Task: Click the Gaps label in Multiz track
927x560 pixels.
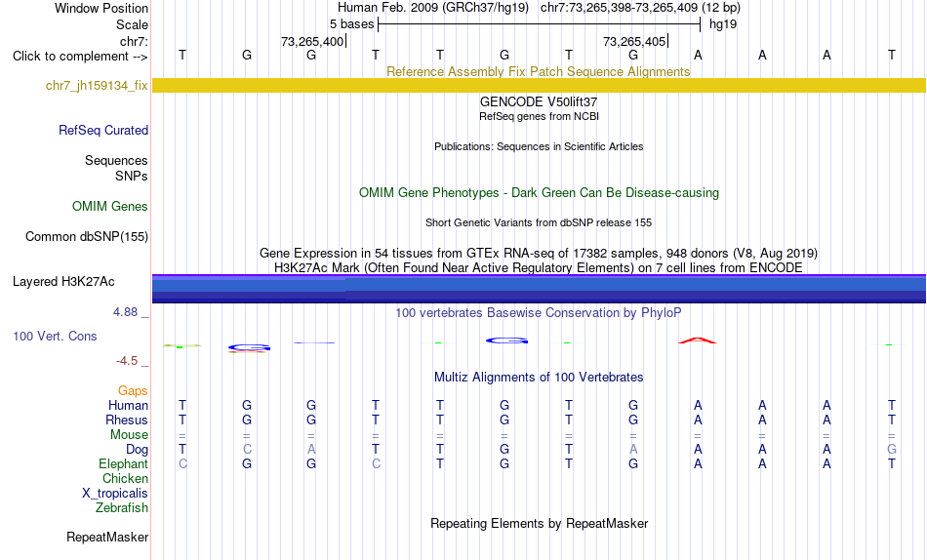Action: point(133,391)
